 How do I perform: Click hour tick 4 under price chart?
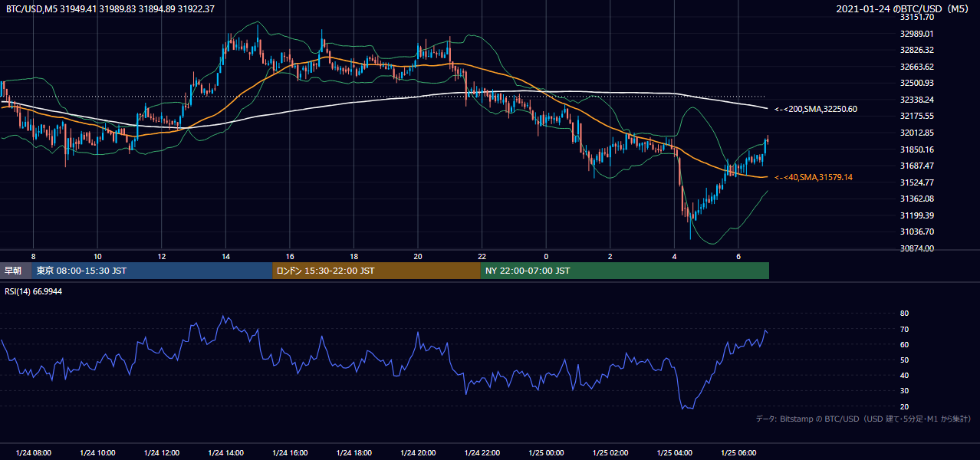[674, 256]
